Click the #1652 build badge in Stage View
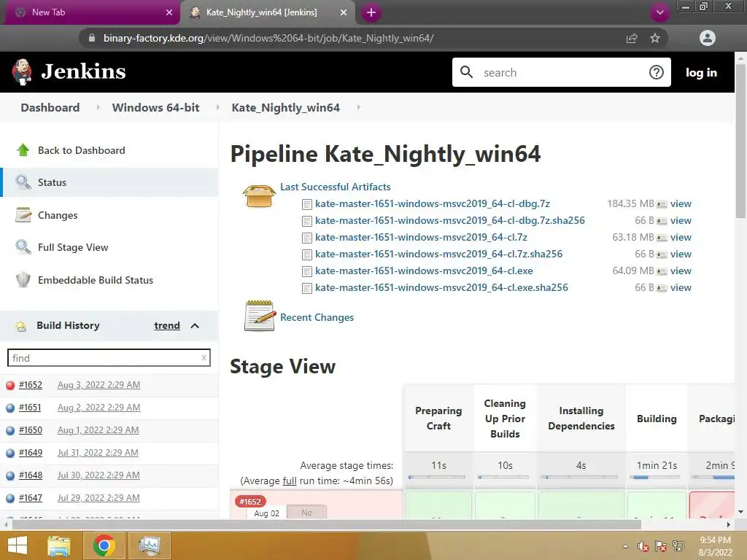This screenshot has width=747, height=560. pos(250,502)
